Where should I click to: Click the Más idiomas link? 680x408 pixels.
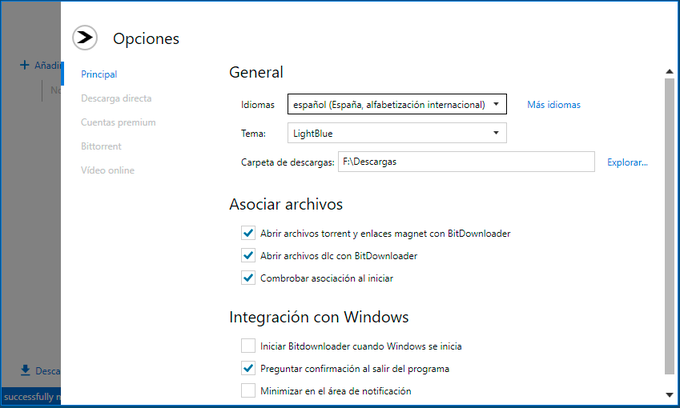click(554, 104)
